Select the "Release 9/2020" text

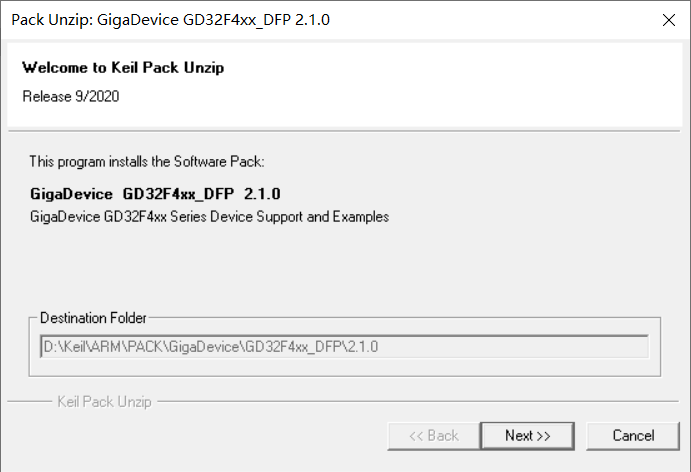(71, 97)
